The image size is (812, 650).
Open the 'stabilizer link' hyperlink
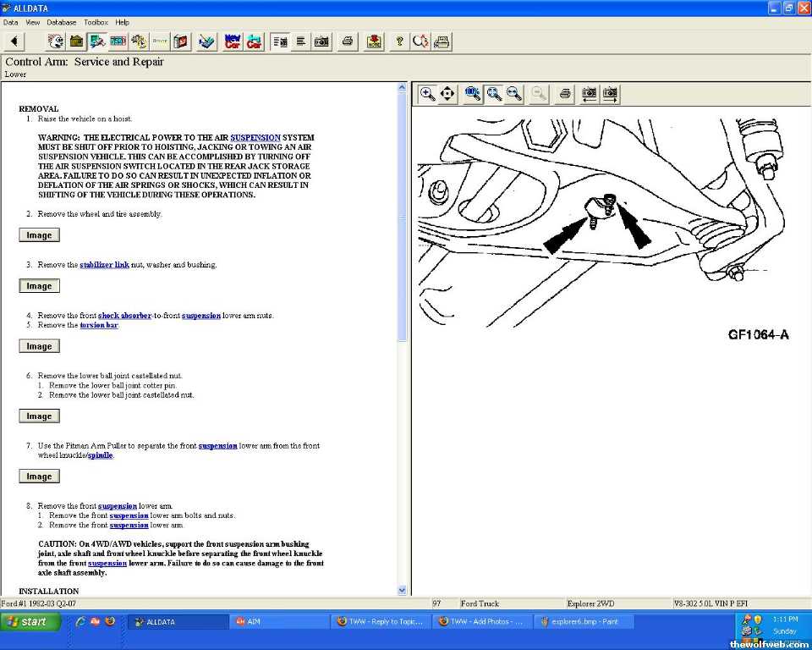(x=104, y=265)
